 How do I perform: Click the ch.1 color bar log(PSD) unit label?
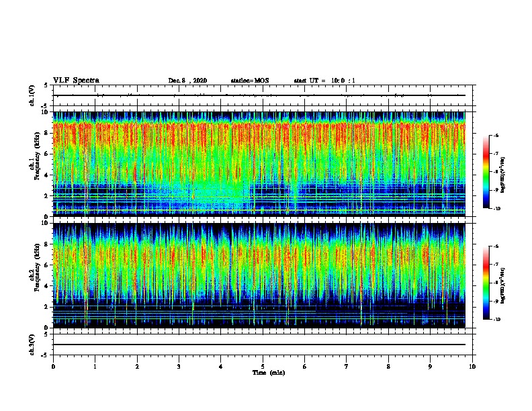503,175
